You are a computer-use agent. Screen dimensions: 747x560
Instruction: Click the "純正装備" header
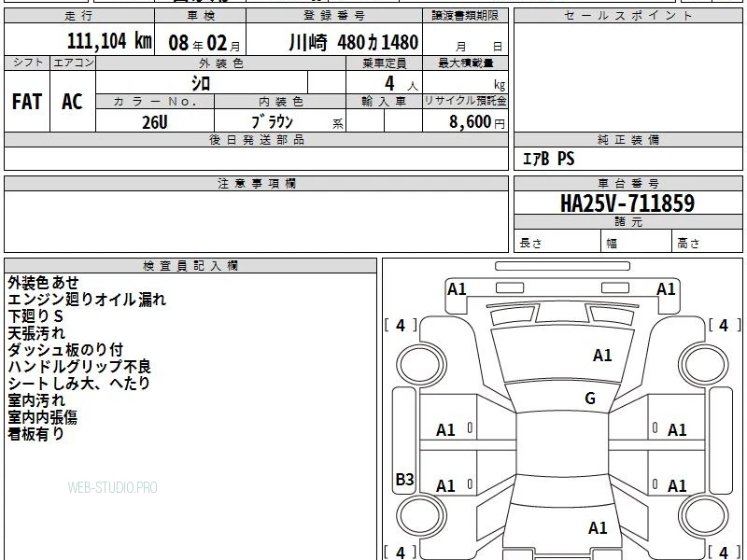pyautogui.click(x=627, y=139)
